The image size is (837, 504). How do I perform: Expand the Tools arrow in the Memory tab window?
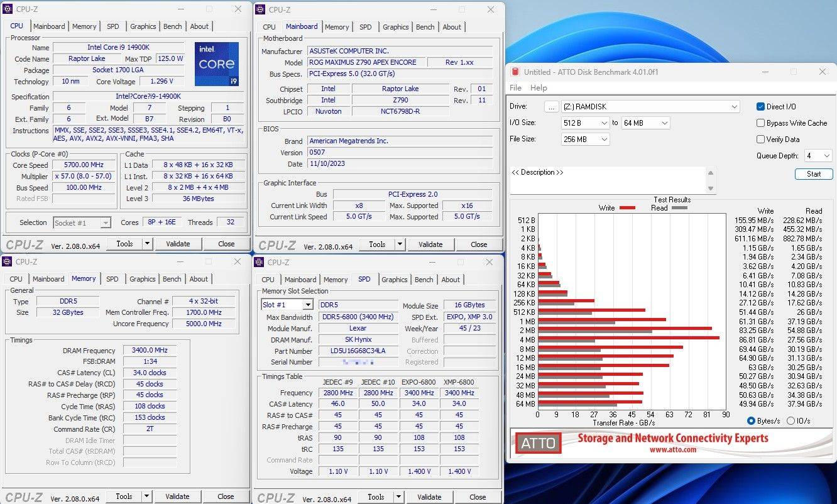click(146, 496)
